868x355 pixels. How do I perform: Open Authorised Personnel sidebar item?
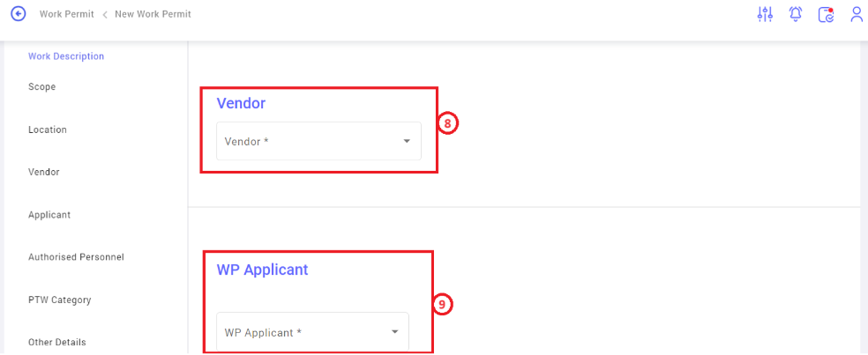click(76, 257)
